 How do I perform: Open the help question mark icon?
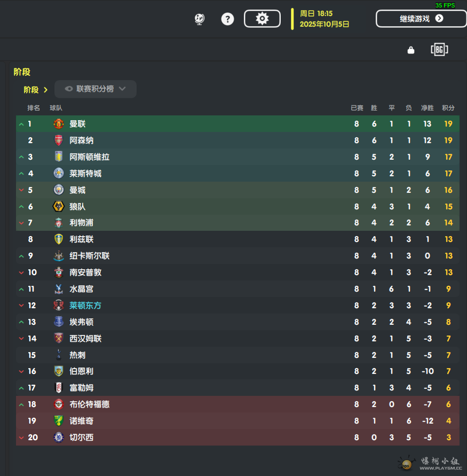[x=227, y=19]
